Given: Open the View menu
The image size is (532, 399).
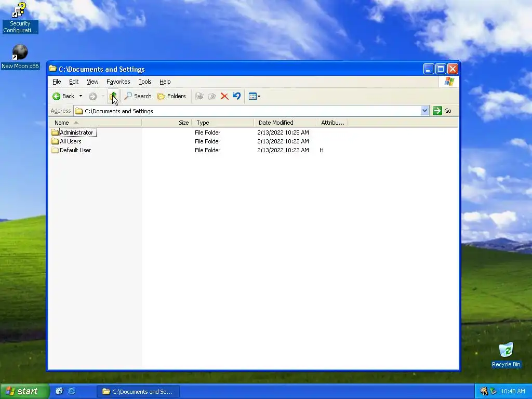Looking at the screenshot, I should (92, 82).
